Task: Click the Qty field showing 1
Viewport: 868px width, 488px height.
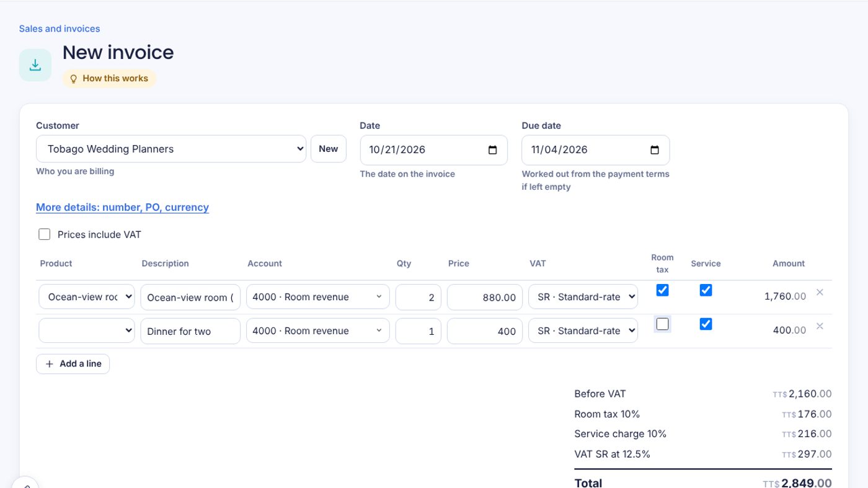Action: tap(418, 331)
